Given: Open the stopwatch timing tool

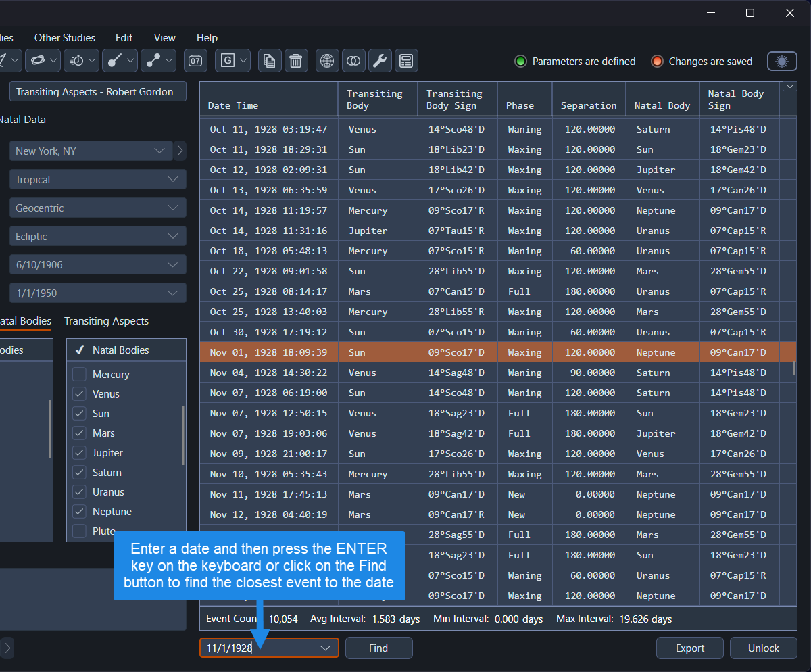Looking at the screenshot, I should tap(76, 61).
